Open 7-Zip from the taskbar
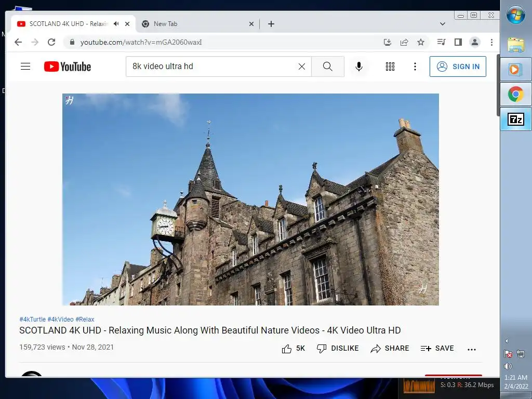Viewport: 532px width, 399px height. [x=516, y=119]
